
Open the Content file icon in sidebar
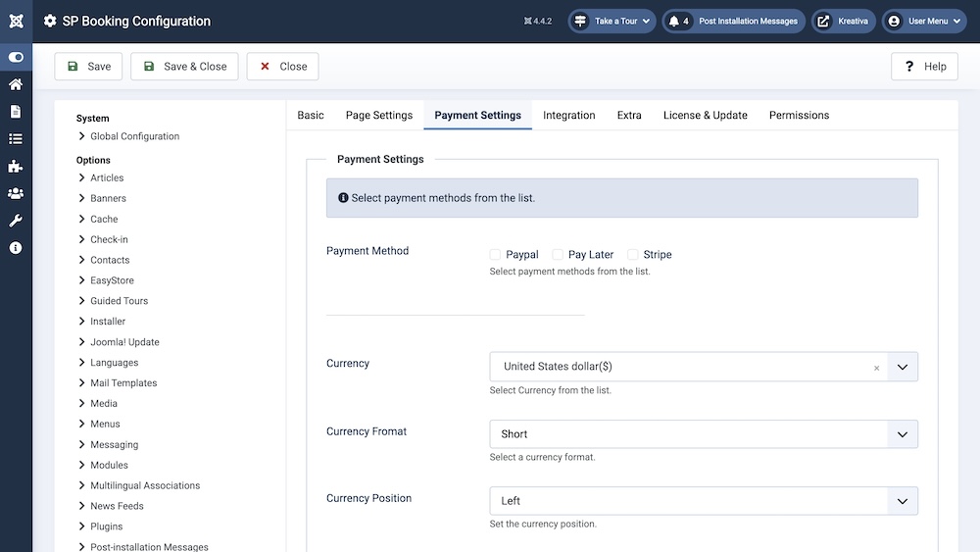(16, 112)
